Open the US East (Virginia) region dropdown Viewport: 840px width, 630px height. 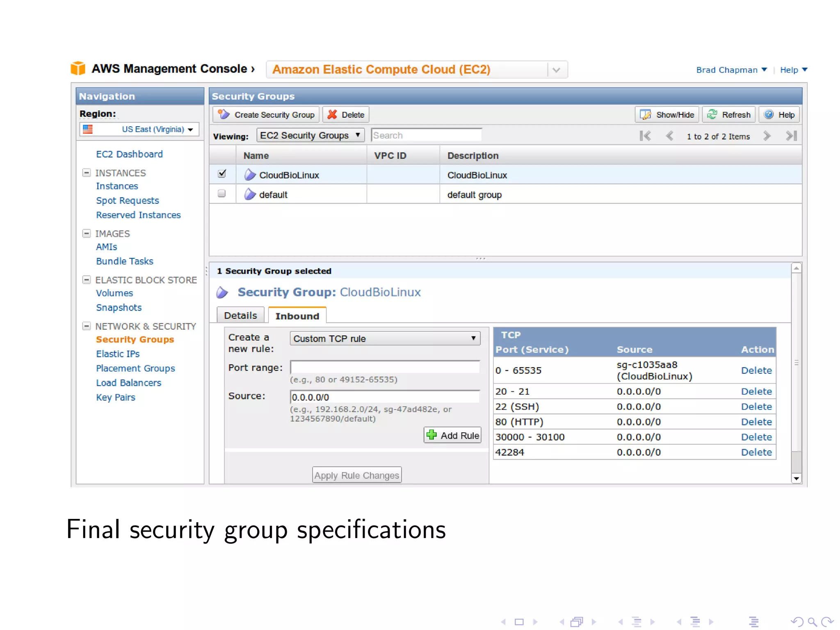click(x=139, y=129)
